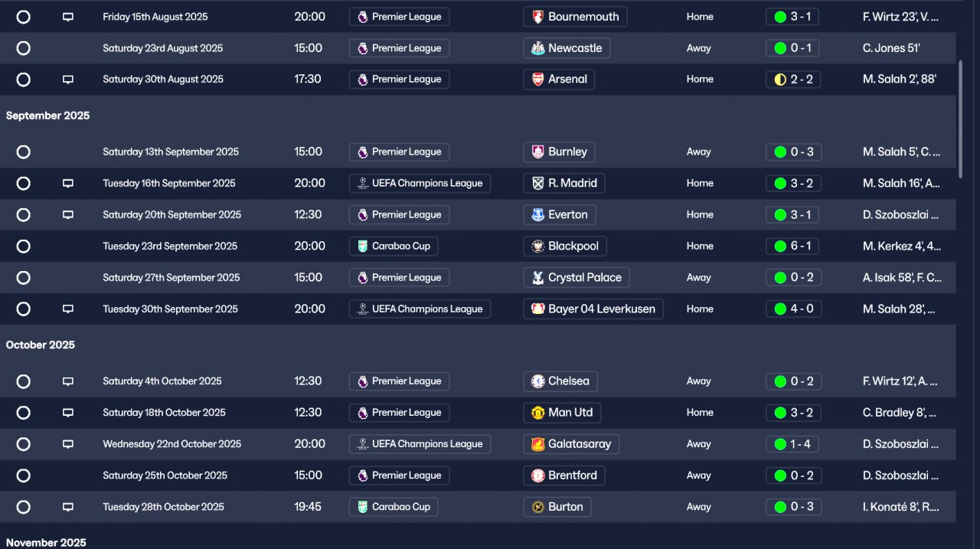Image resolution: width=980 pixels, height=549 pixels.
Task: Open the Crystal Palace team button
Action: [576, 278]
